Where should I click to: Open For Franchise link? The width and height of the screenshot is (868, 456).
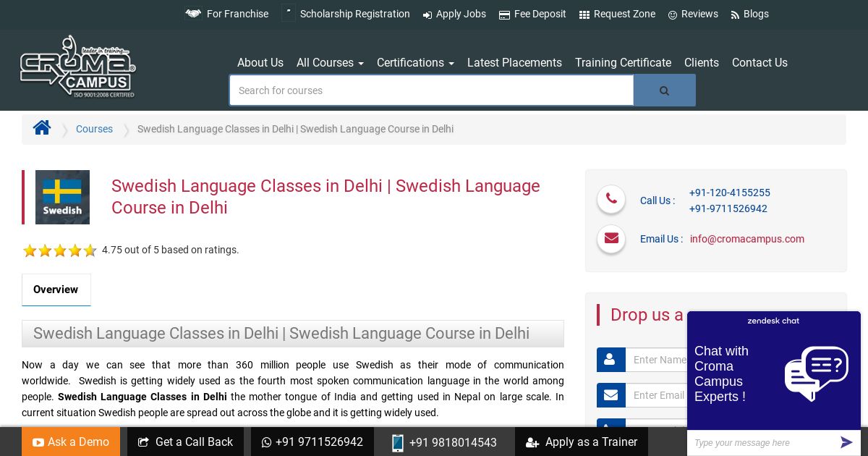tap(237, 14)
